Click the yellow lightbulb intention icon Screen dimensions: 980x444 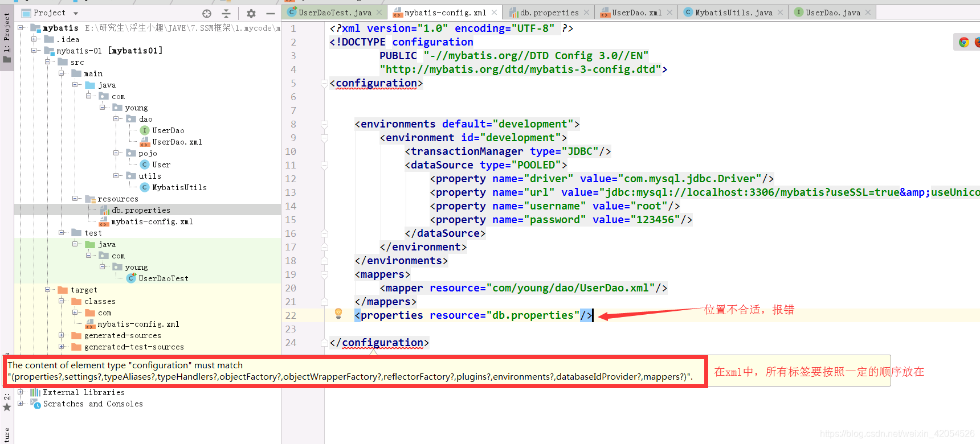click(x=338, y=313)
